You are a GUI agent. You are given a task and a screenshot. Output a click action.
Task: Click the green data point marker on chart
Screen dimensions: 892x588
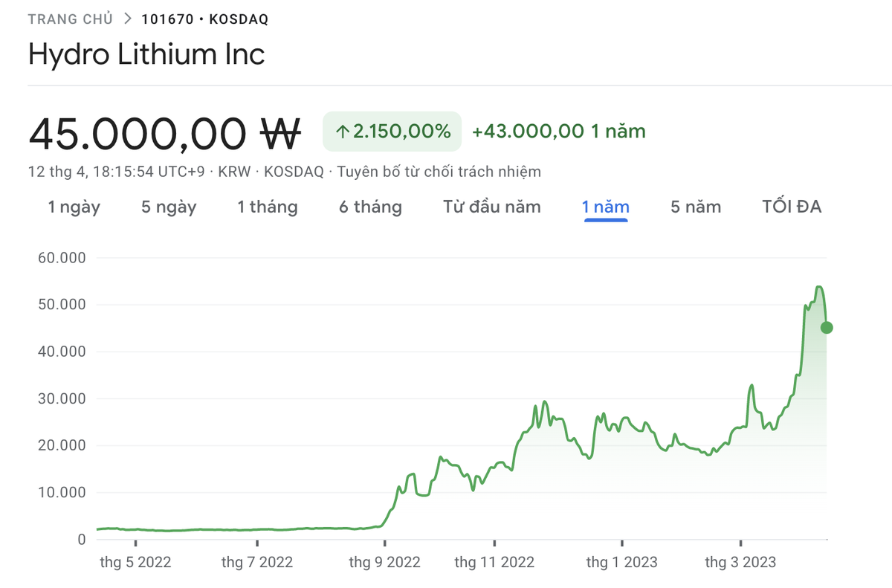827,326
